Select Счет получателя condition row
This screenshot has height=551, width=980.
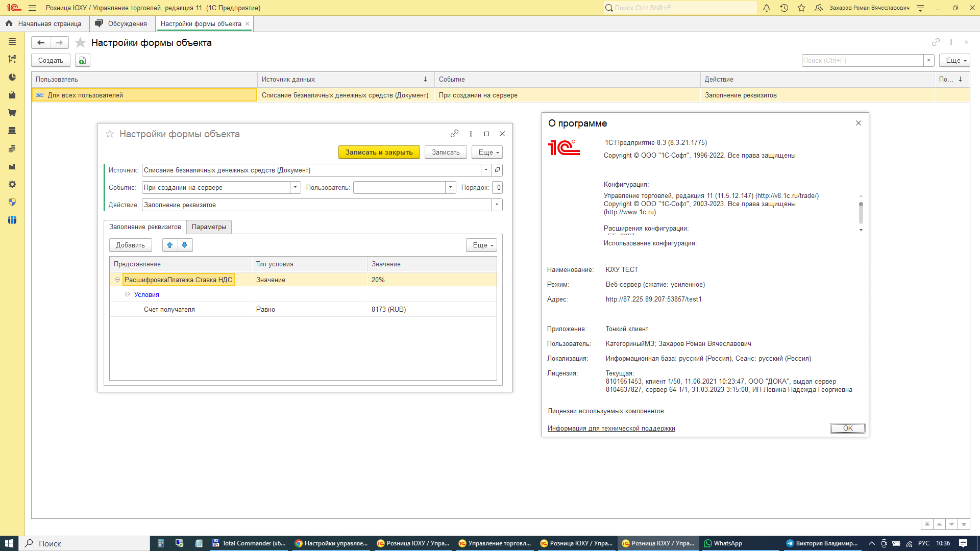(303, 310)
